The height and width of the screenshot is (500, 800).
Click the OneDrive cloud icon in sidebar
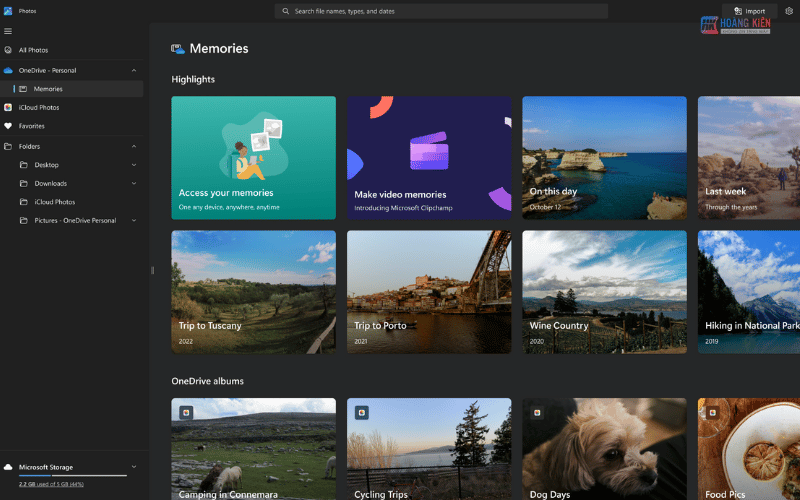click(8, 70)
